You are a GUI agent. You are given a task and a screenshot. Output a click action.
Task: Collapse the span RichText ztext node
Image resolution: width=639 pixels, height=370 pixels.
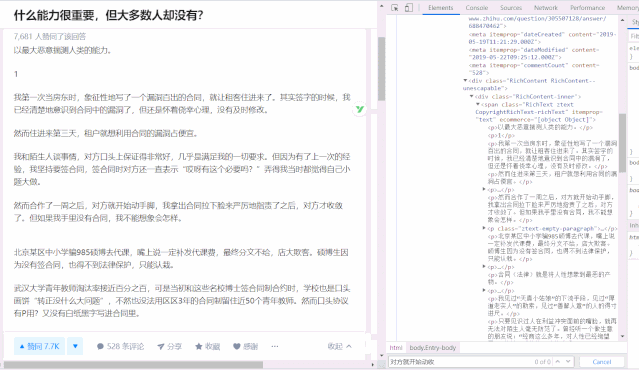[x=478, y=104]
